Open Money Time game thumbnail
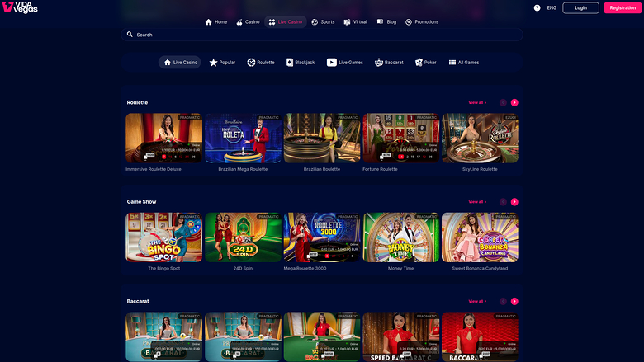This screenshot has height=362, width=644. [x=401, y=237]
